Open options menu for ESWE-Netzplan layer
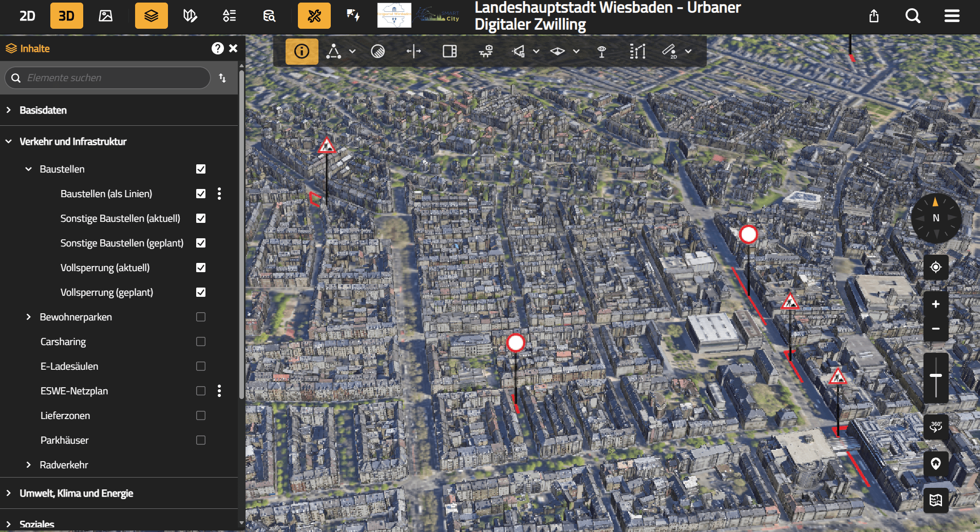 coord(219,391)
